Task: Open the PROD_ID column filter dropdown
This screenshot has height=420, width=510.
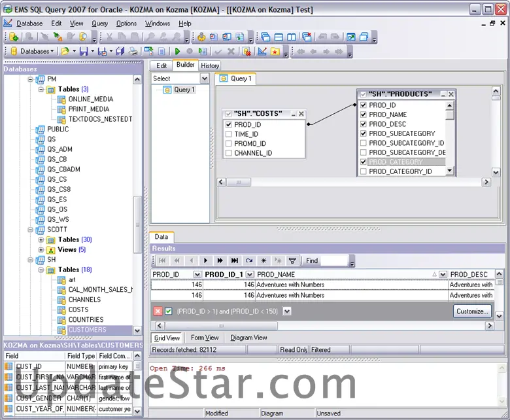Action: coord(197,275)
